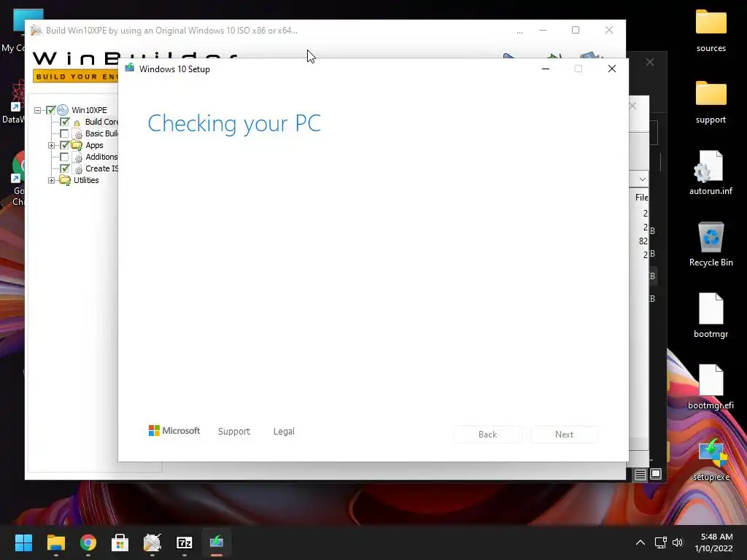Image resolution: width=747 pixels, height=560 pixels.
Task: Open the sources folder on desktop
Action: pos(711,30)
